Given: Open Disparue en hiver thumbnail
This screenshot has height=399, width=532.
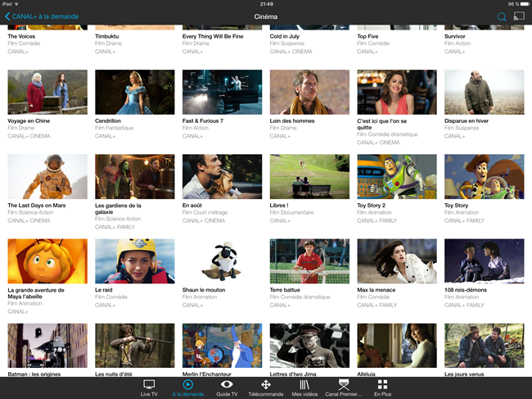Looking at the screenshot, I should 485,92.
